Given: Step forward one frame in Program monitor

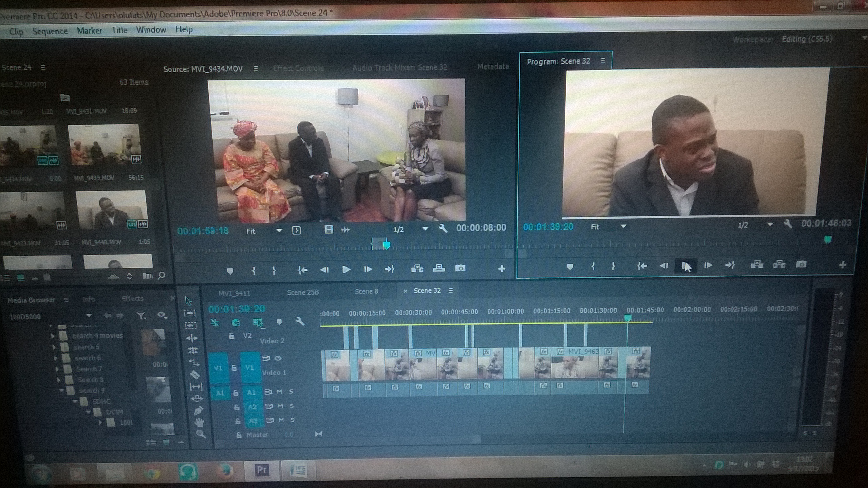Looking at the screenshot, I should click(708, 265).
